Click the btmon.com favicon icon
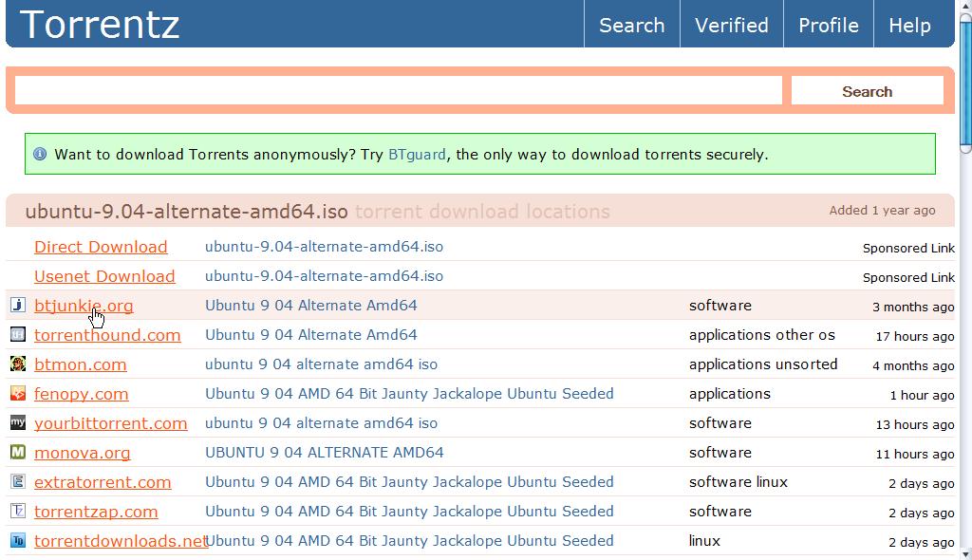This screenshot has width=972, height=560. click(17, 364)
